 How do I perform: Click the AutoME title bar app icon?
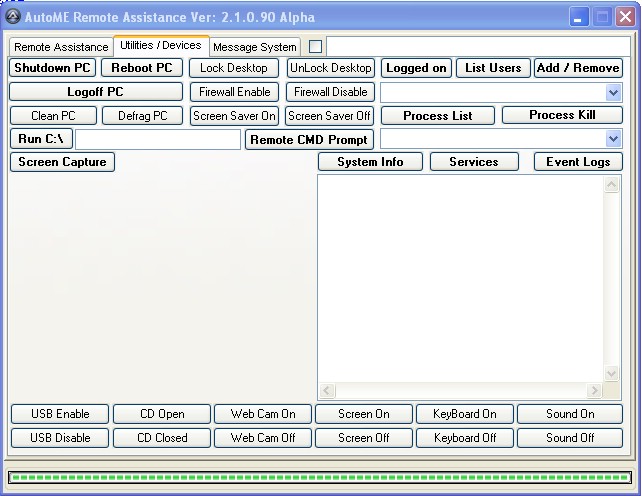pyautogui.click(x=13, y=16)
